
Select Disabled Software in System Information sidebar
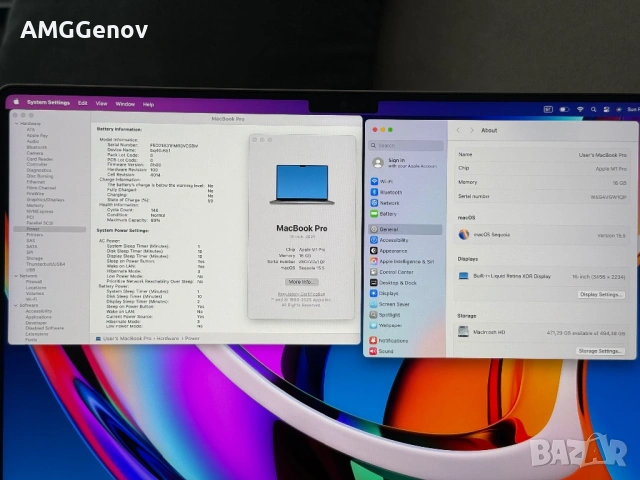pyautogui.click(x=44, y=328)
